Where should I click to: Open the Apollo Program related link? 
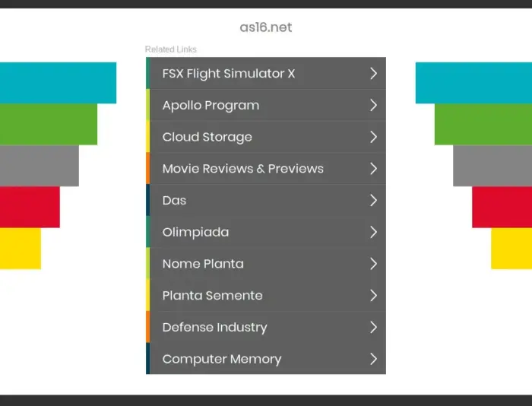point(211,106)
